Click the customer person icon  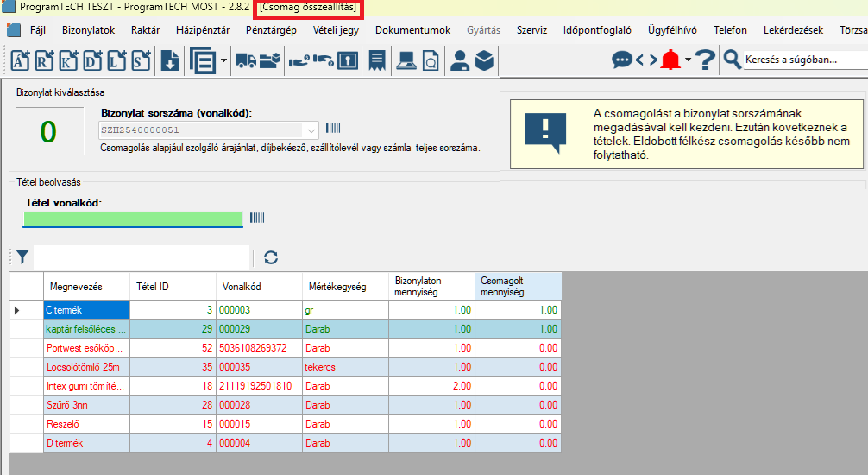click(x=460, y=60)
